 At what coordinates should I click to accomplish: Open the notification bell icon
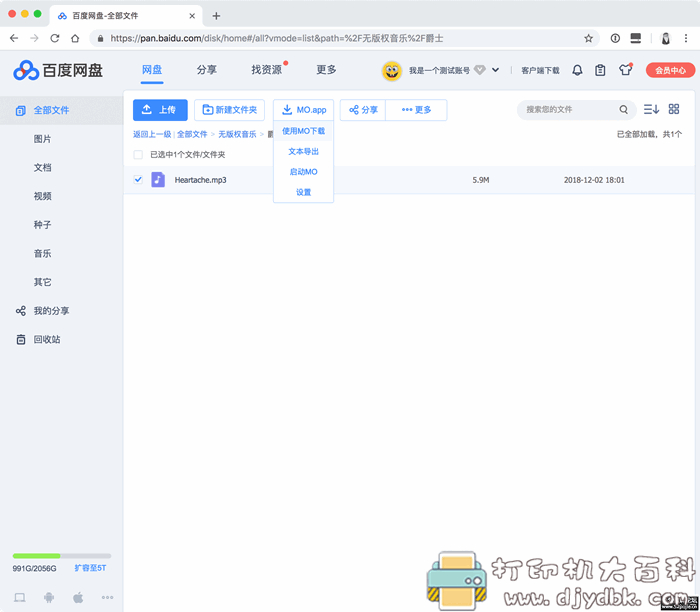coord(577,70)
